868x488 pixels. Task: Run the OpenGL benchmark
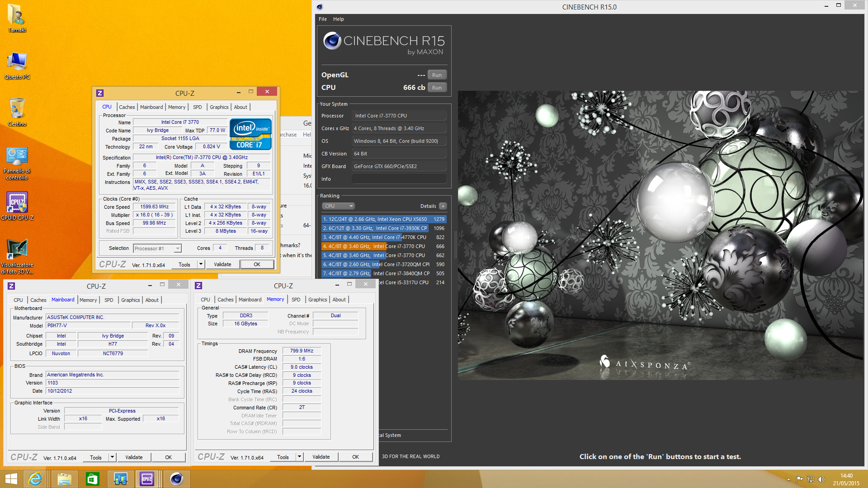tap(437, 75)
